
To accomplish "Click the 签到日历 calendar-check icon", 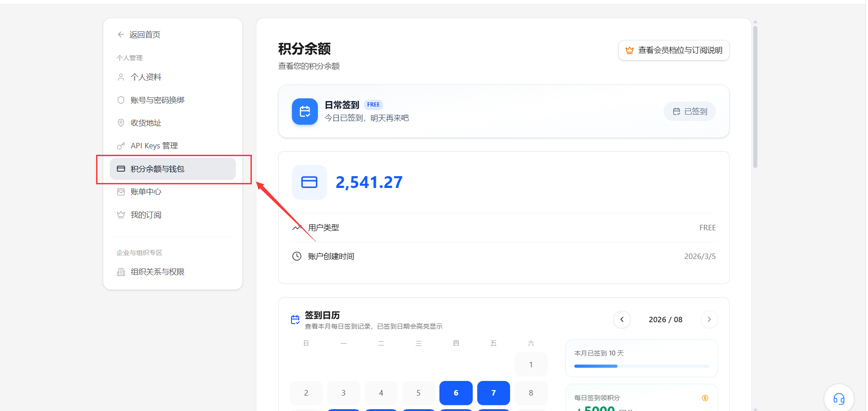I will click(295, 320).
